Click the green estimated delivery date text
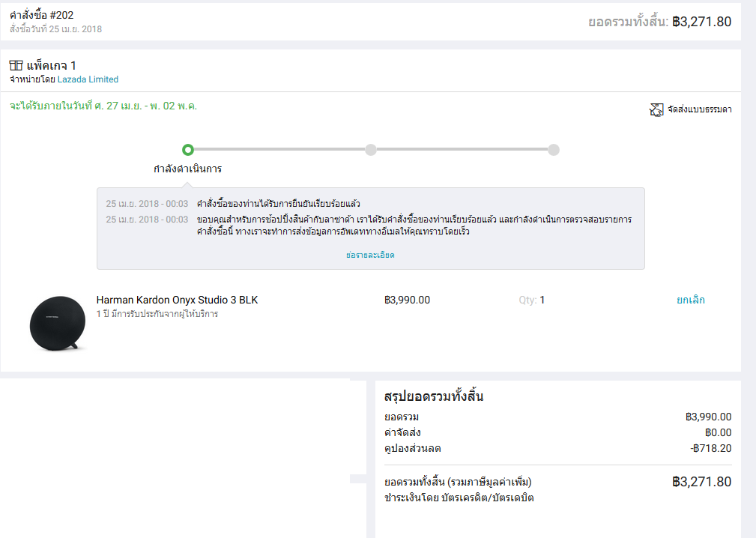The height and width of the screenshot is (538, 756). [103, 106]
